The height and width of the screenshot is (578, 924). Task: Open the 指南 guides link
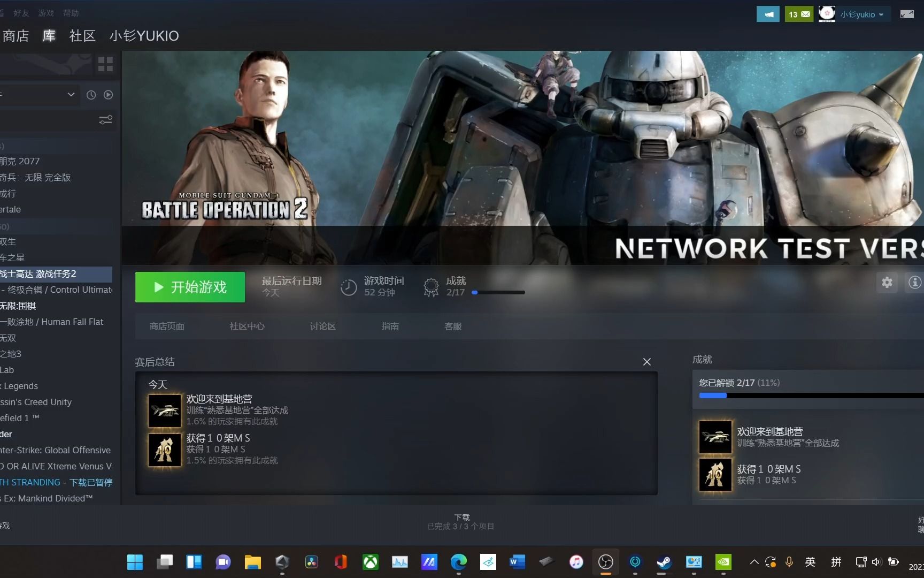click(x=390, y=326)
